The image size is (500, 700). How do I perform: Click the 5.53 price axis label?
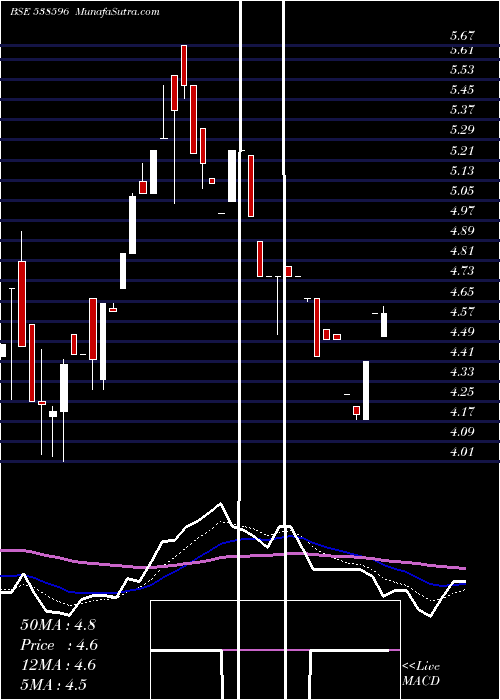tap(462, 70)
